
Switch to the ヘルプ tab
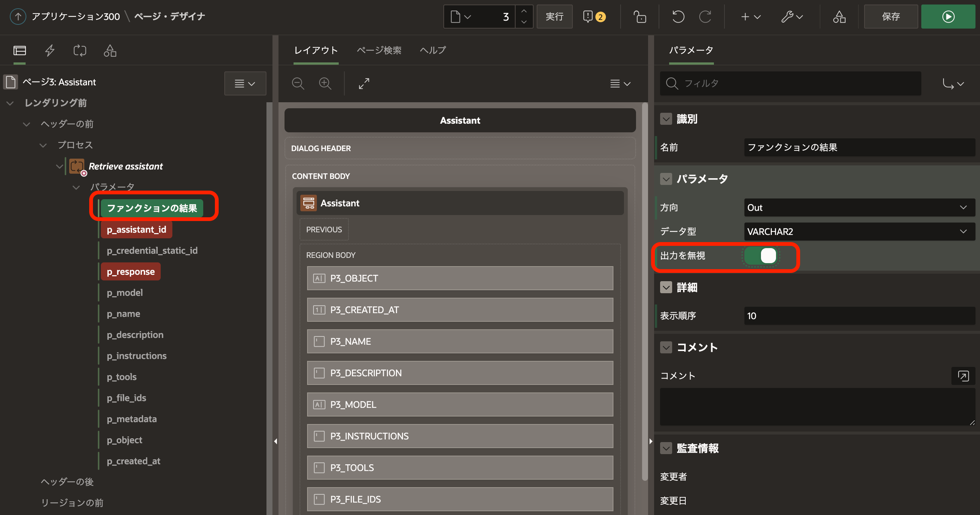point(432,50)
